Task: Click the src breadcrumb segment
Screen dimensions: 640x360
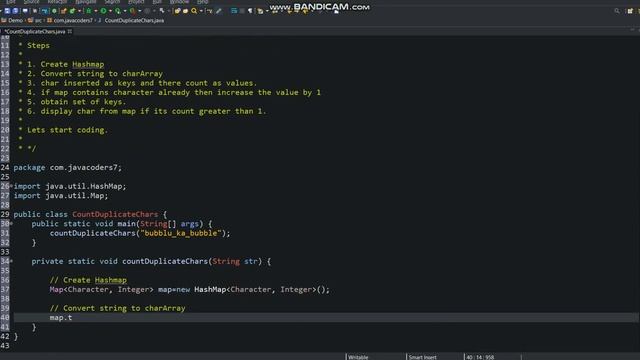Action: pyautogui.click(x=35, y=20)
